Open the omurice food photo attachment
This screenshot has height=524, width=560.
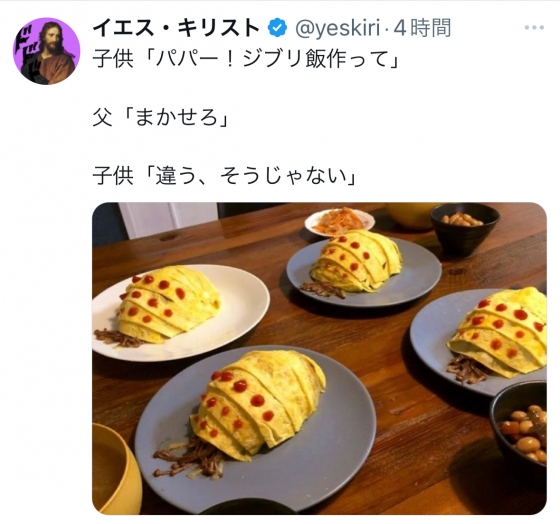click(319, 358)
